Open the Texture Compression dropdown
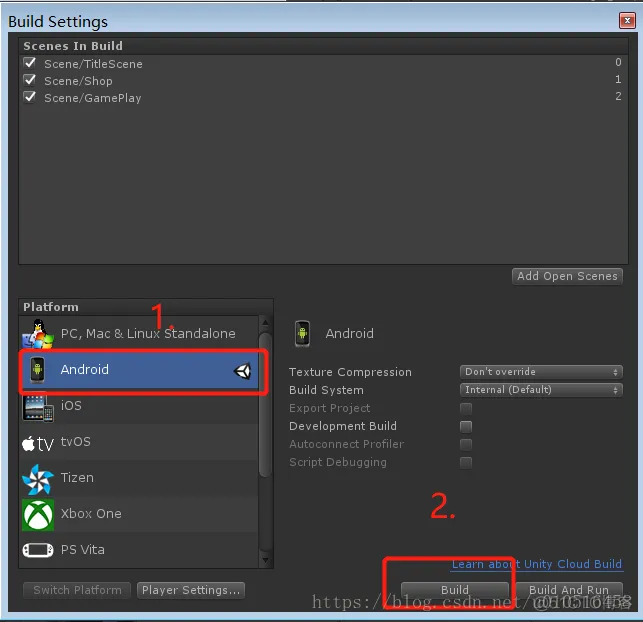This screenshot has width=643, height=622. click(541, 372)
